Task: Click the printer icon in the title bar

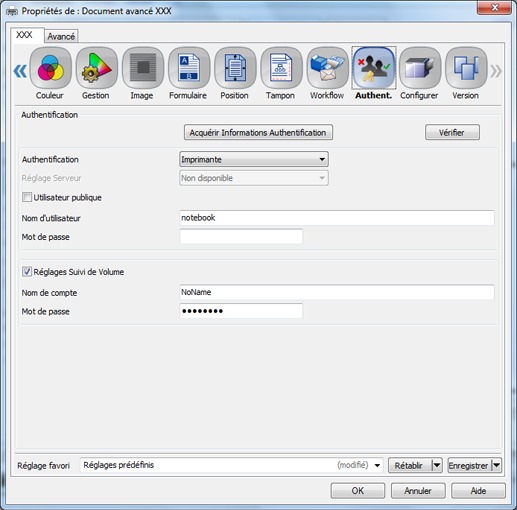Action: pos(12,12)
